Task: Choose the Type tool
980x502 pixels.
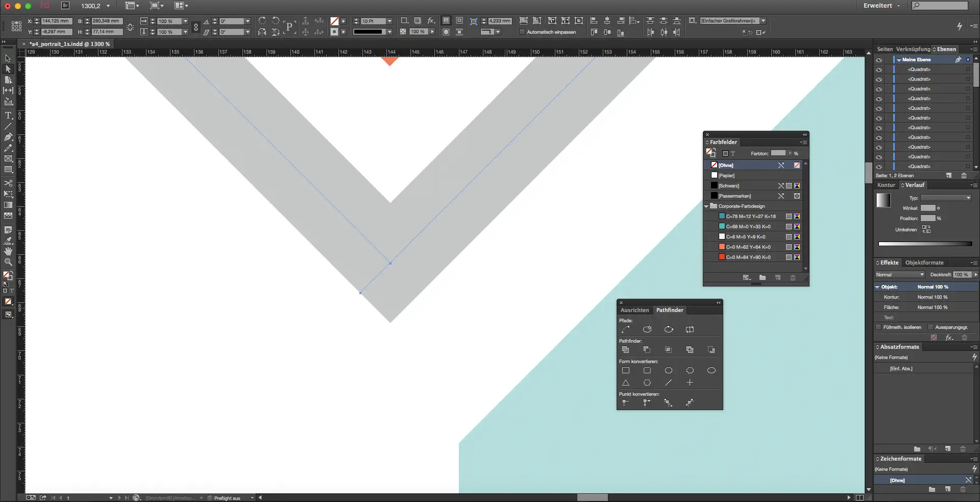Action: point(8,115)
